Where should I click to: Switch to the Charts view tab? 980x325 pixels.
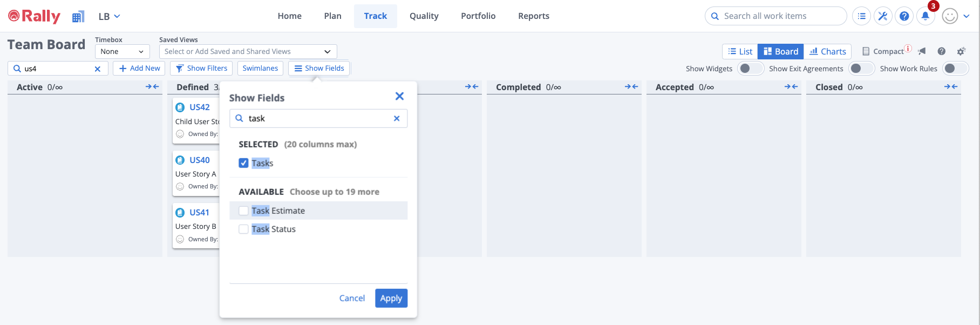[827, 52]
